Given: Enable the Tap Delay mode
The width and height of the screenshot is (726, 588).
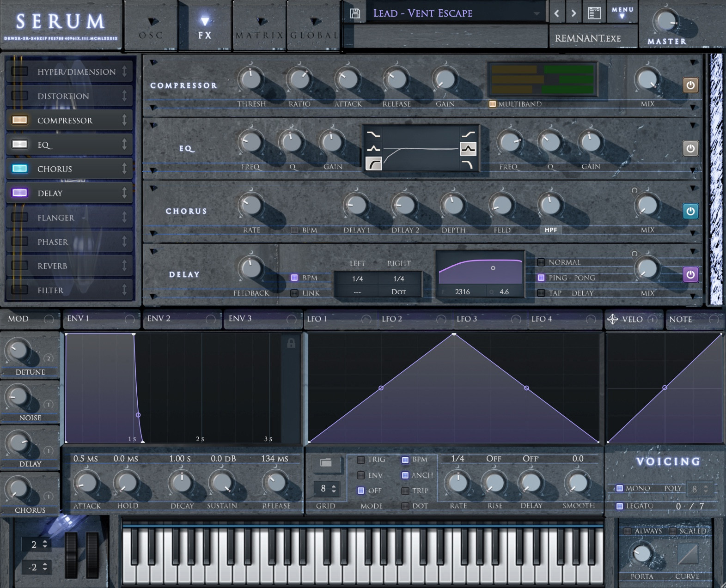Looking at the screenshot, I should pyautogui.click(x=541, y=293).
